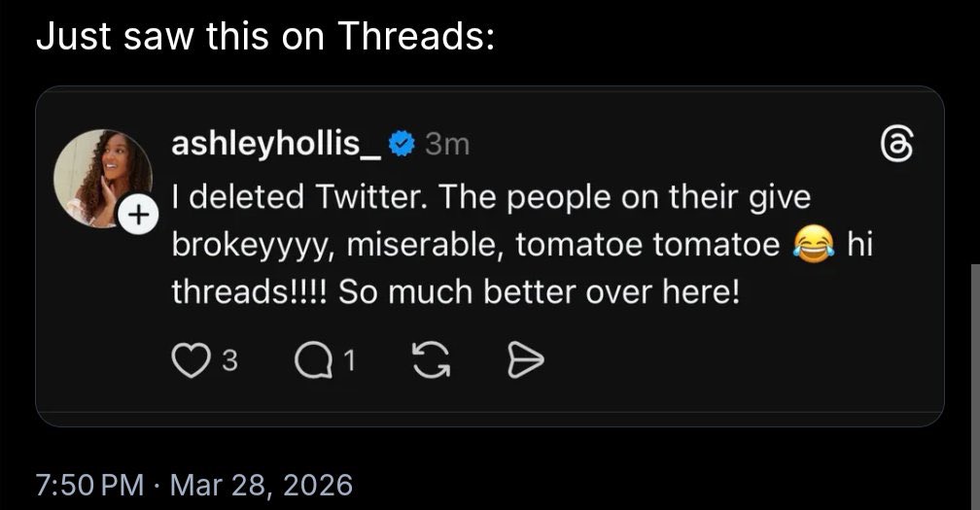980x510 pixels.
Task: Like the post with the heart icon
Action: [186, 361]
